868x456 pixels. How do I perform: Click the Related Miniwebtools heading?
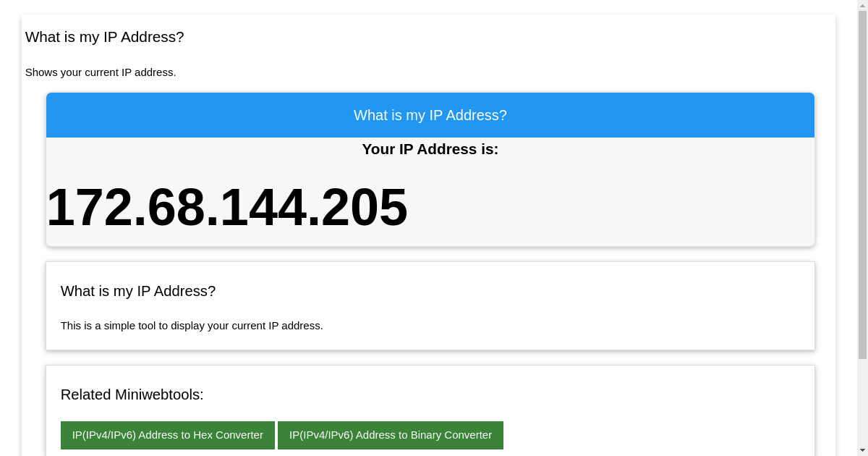click(132, 394)
